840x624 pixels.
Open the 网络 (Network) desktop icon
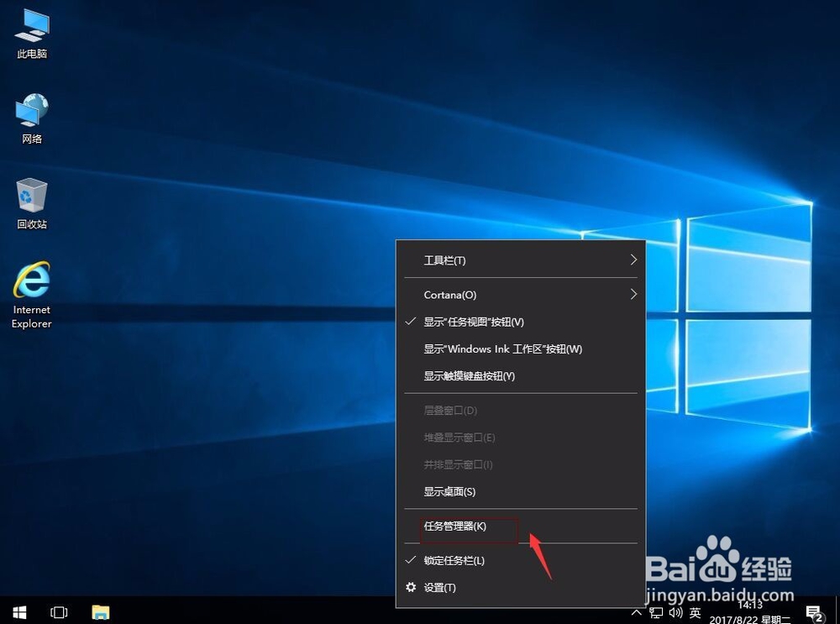click(31, 116)
